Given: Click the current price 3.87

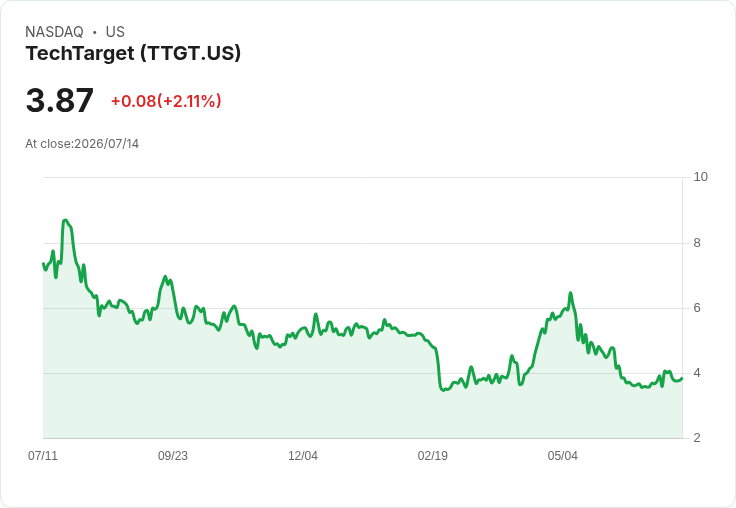Looking at the screenshot, I should pos(60,100).
